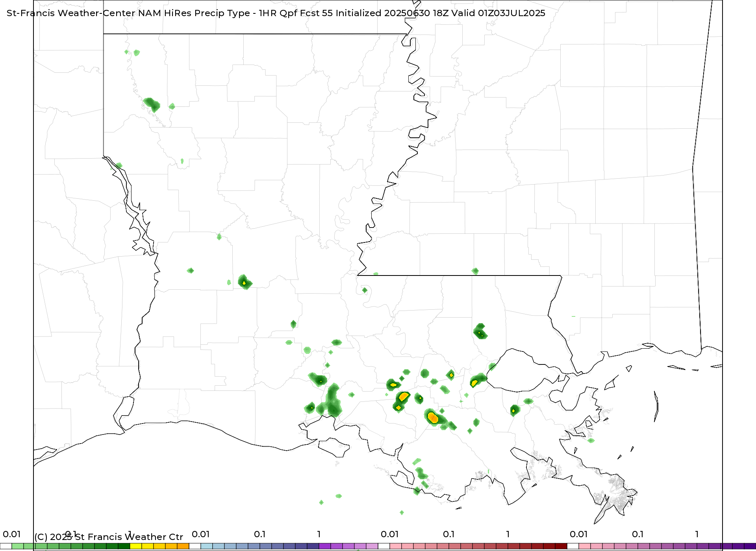Click the white swatch between orange and light blue
The width and height of the screenshot is (756, 551).
pos(195,546)
